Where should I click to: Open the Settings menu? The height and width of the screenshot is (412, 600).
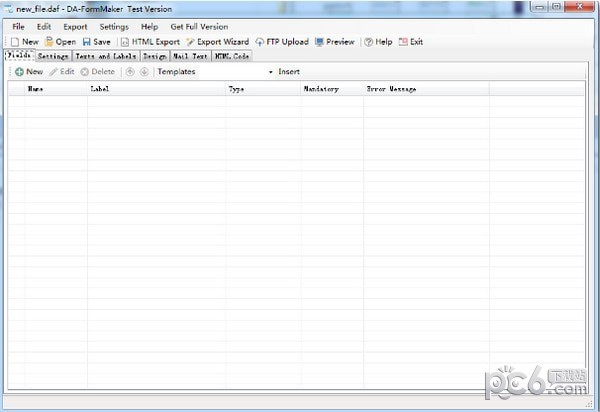click(x=114, y=27)
